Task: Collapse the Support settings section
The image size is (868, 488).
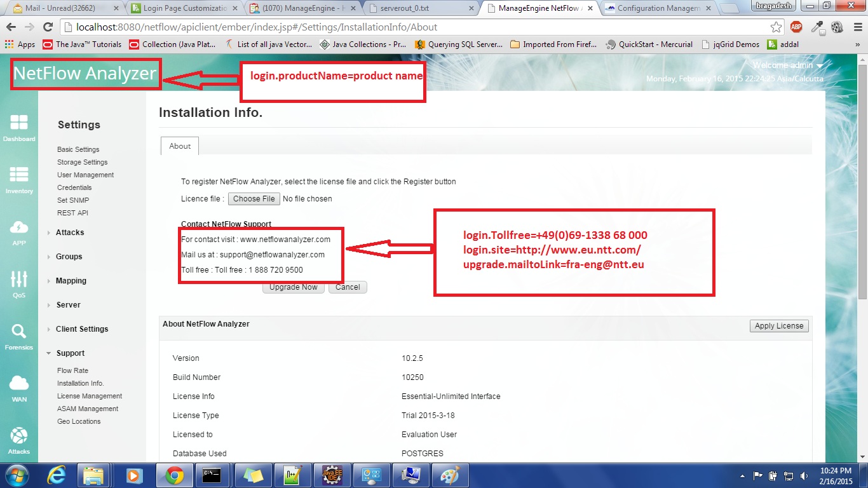Action: click(70, 353)
